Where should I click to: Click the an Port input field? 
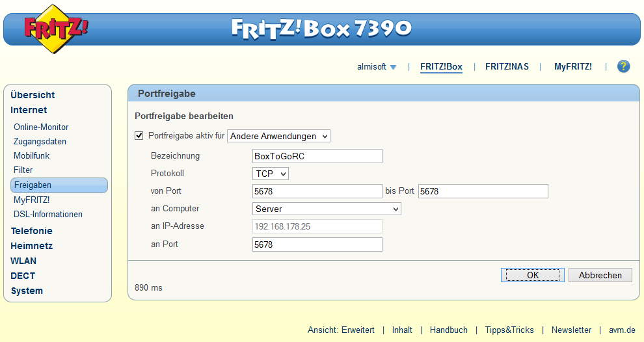(317, 244)
